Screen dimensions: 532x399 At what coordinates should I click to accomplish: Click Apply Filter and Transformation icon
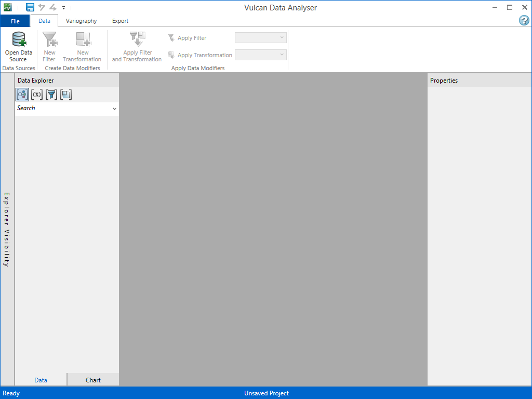point(137,39)
